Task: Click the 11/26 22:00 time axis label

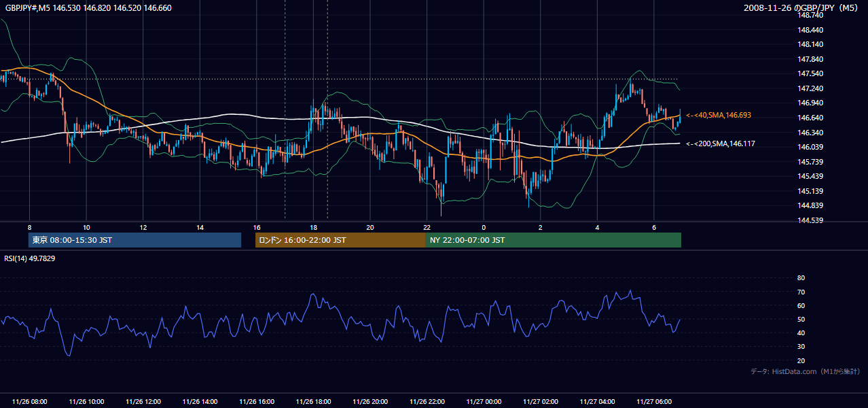Action: (x=427, y=402)
